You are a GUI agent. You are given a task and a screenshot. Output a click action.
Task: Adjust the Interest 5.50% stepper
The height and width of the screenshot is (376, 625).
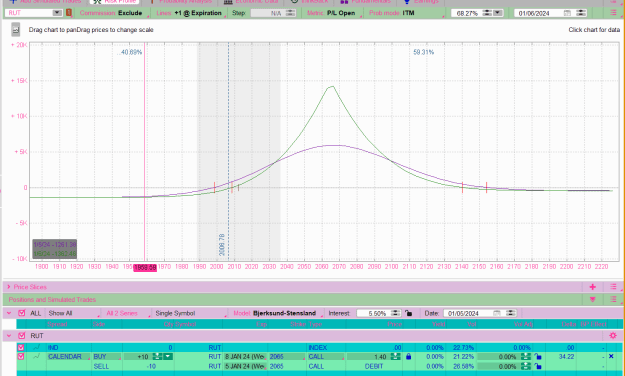395,313
